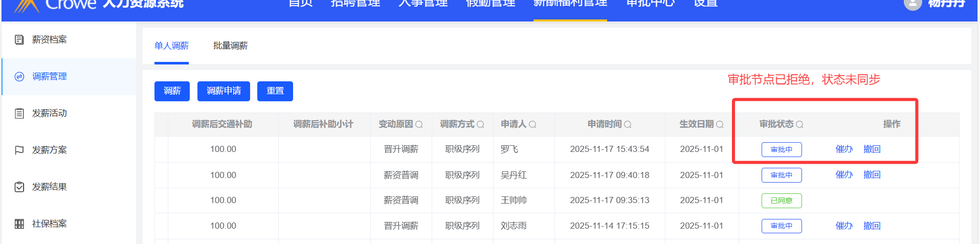Click 催办 in 刘志雨's row
Viewport: 980px width, 244px height.
[x=844, y=226]
